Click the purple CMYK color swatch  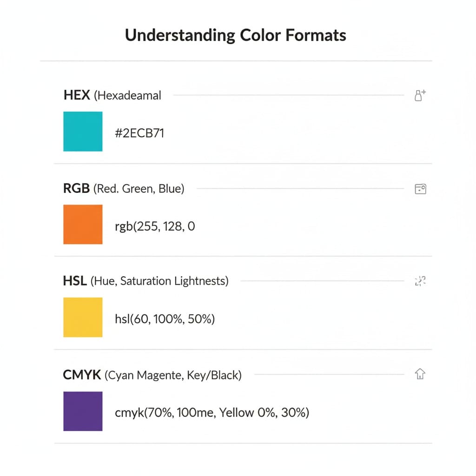(83, 411)
